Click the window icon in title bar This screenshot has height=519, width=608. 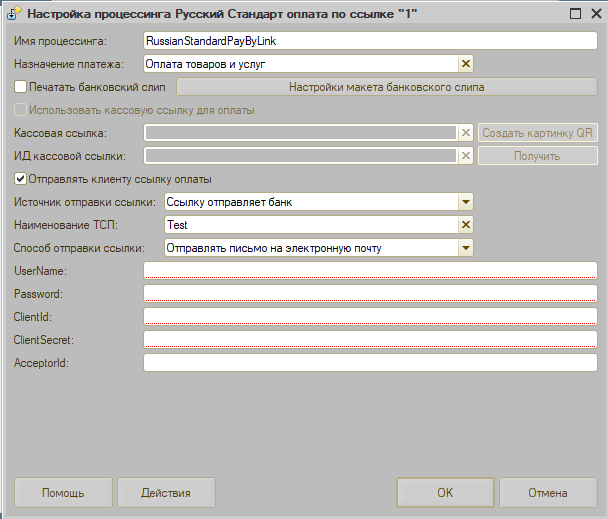(13, 15)
